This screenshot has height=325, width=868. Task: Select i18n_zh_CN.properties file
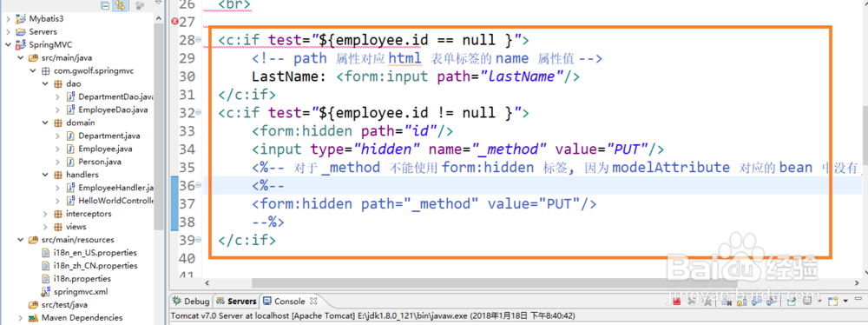pos(95,266)
